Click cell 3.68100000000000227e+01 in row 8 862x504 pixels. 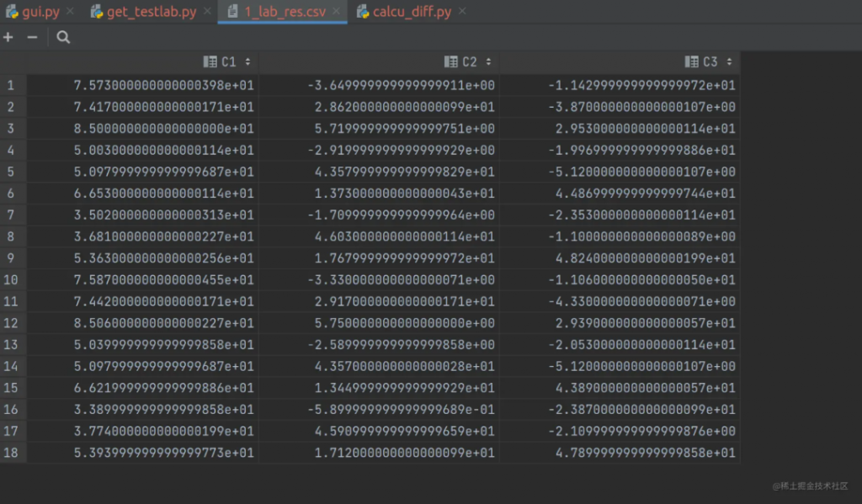[x=142, y=236]
